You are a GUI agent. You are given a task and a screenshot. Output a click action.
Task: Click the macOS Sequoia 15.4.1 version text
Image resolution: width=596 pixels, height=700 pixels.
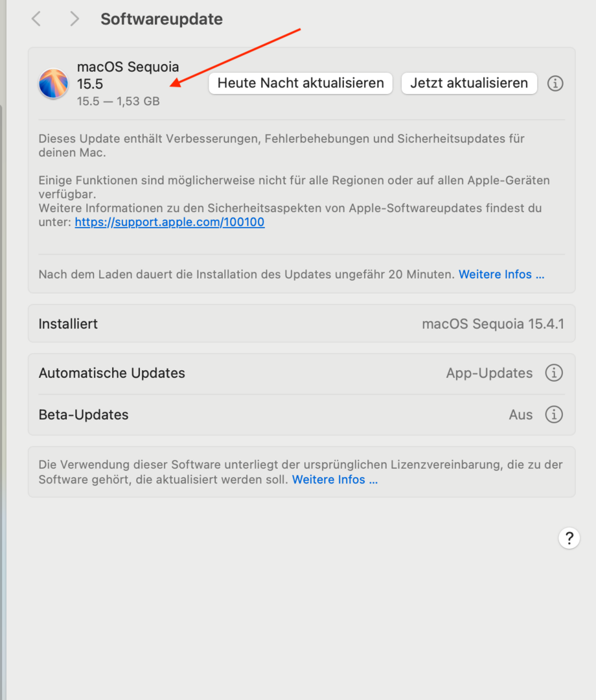click(493, 323)
